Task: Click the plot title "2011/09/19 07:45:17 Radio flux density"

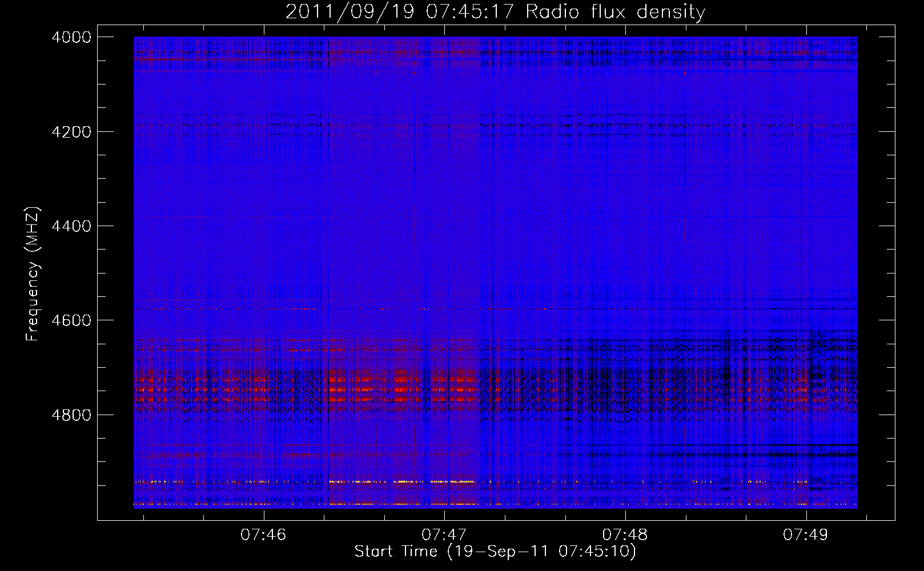Action: 495,12
